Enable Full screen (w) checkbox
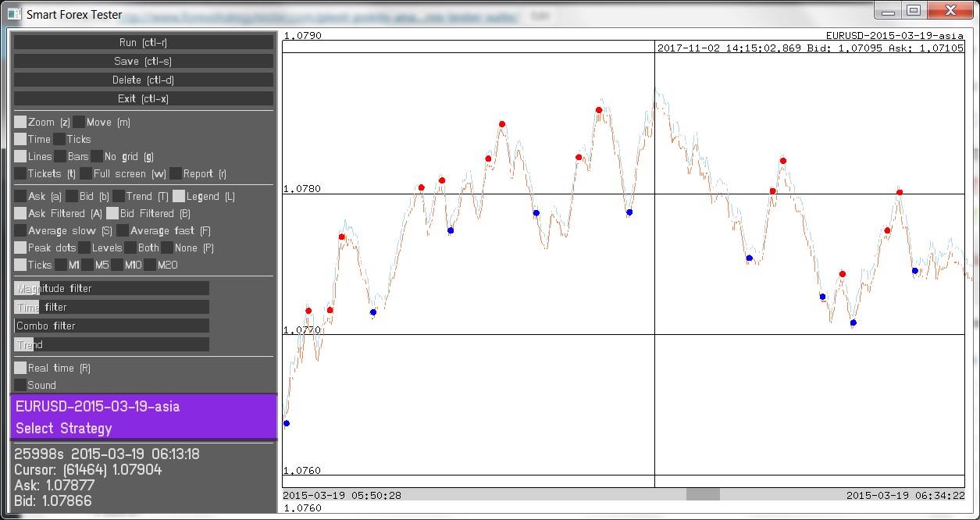 pyautogui.click(x=86, y=173)
